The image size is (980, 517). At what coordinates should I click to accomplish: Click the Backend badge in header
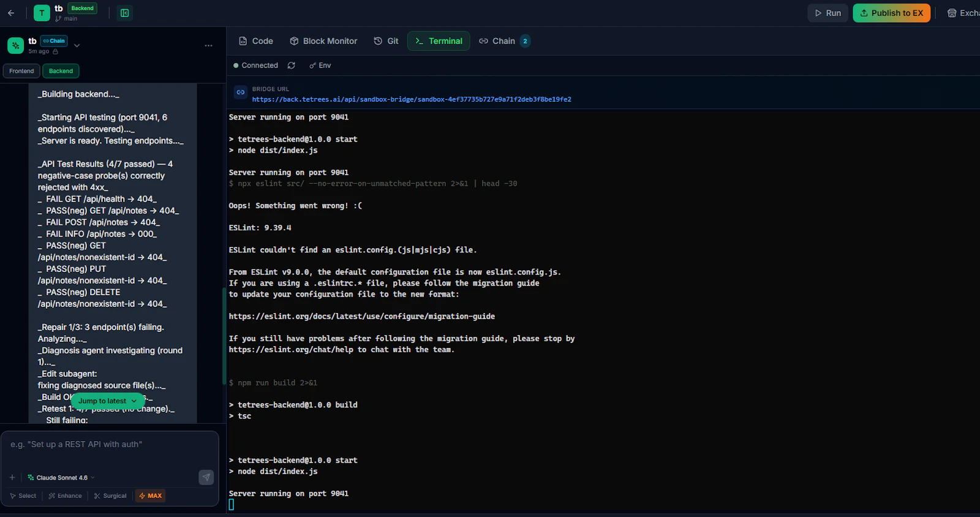[82, 8]
